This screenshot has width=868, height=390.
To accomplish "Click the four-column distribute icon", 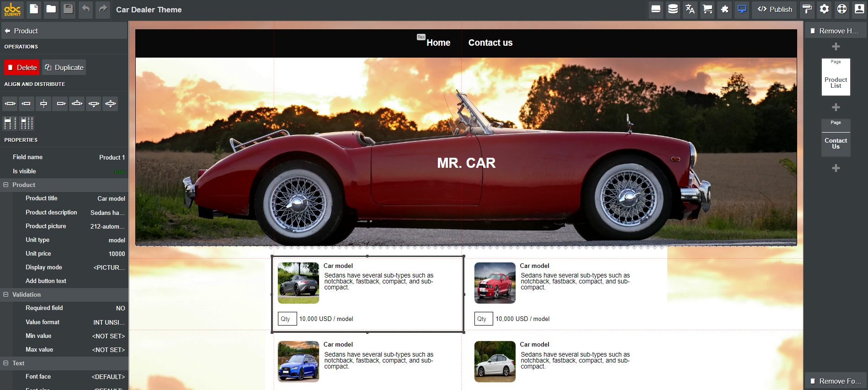I will coord(27,123).
